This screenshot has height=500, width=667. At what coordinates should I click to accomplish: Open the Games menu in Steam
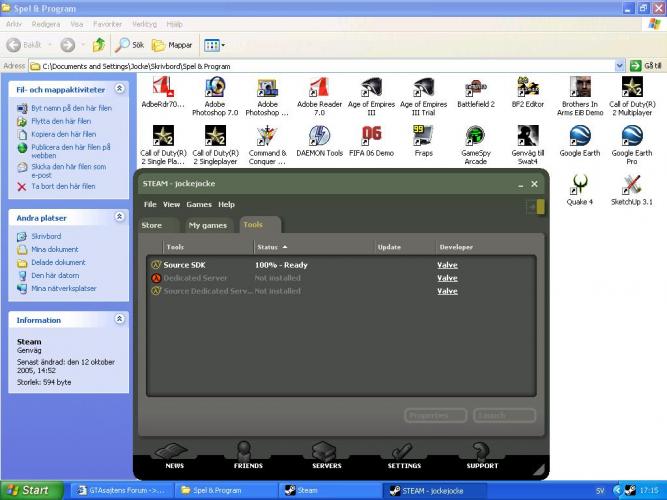(198, 204)
